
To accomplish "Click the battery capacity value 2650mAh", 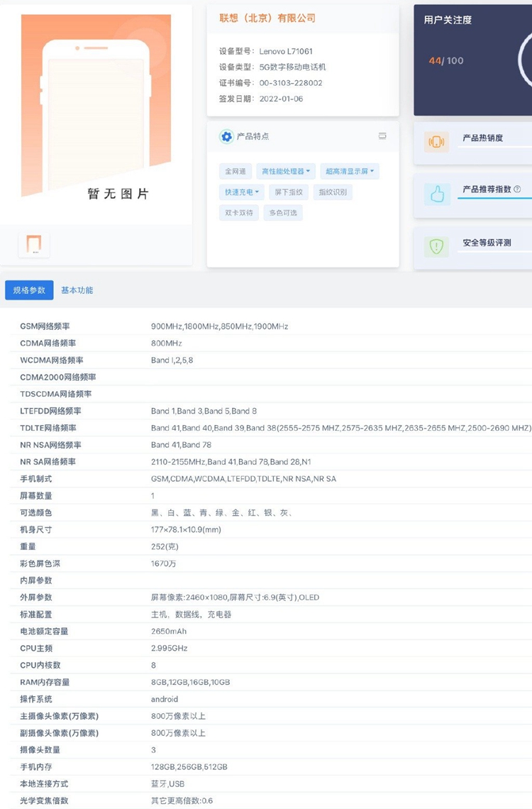I will coord(169,632).
